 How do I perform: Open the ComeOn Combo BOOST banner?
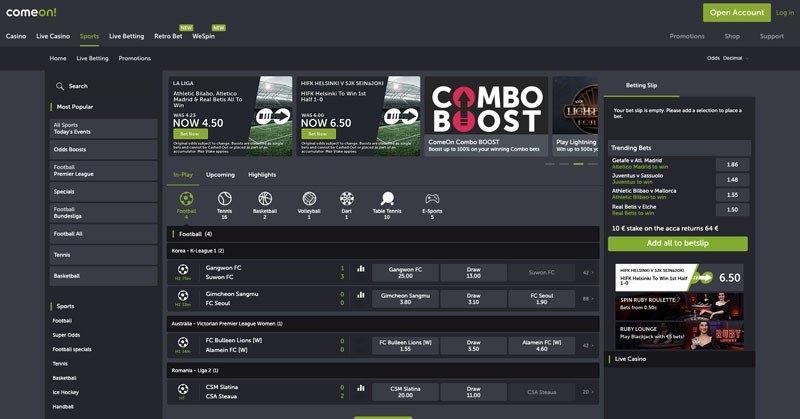pos(486,116)
